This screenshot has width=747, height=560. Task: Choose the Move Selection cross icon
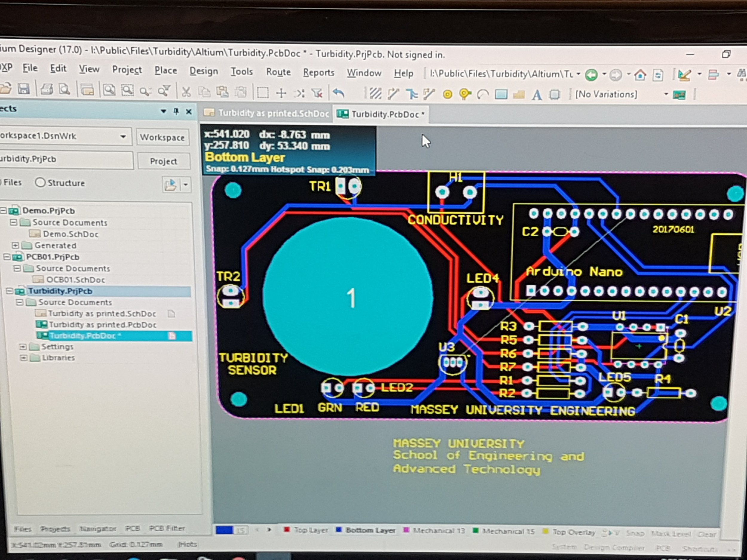point(281,93)
